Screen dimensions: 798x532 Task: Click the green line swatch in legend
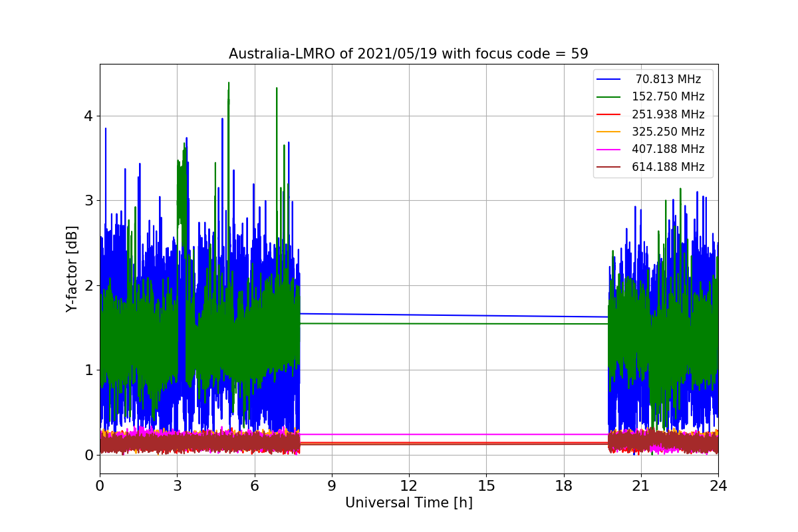coord(609,97)
